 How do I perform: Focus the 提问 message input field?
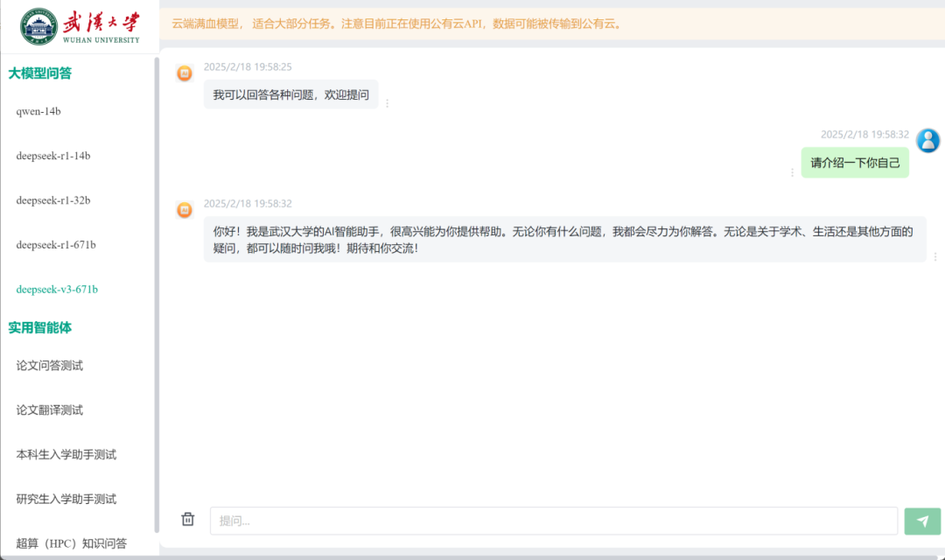[553, 521]
